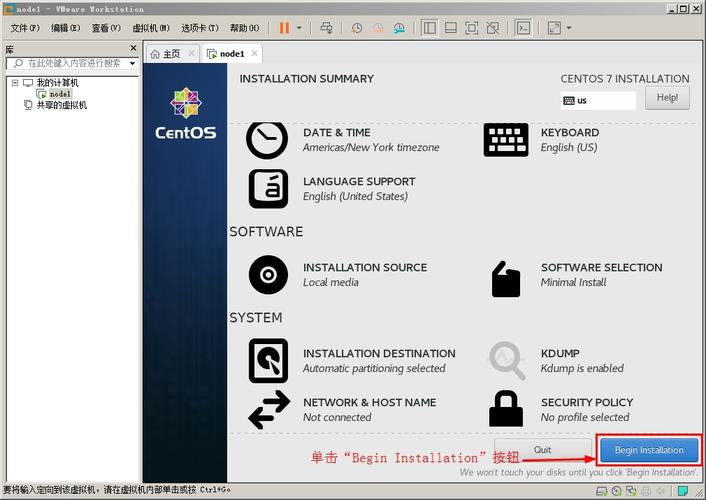The width and height of the screenshot is (706, 500).
Task: Open the 选项卡(T) menu
Action: click(199, 28)
